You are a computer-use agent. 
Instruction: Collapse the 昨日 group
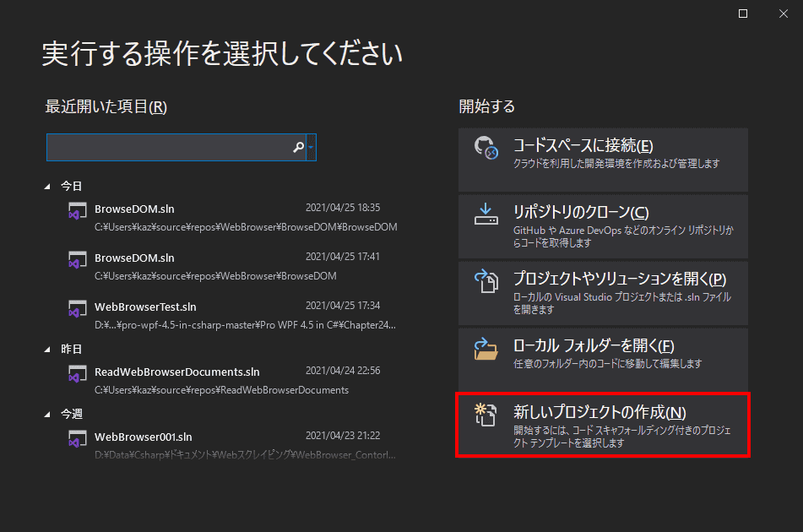click(x=47, y=350)
